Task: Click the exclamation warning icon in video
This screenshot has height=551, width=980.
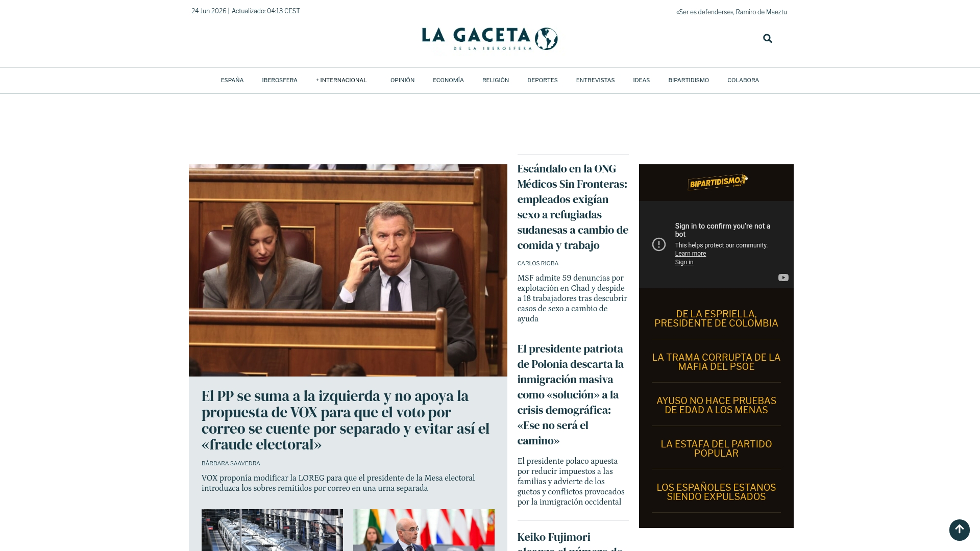Action: 658,244
